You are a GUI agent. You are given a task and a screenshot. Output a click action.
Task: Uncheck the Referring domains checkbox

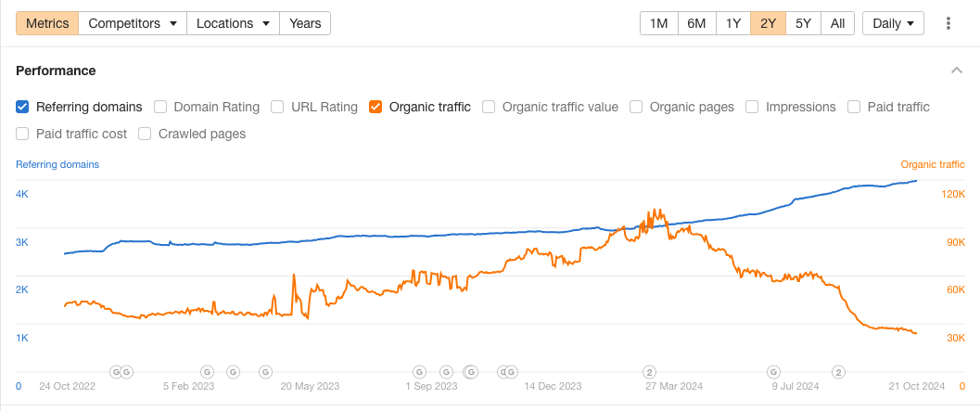click(x=23, y=107)
